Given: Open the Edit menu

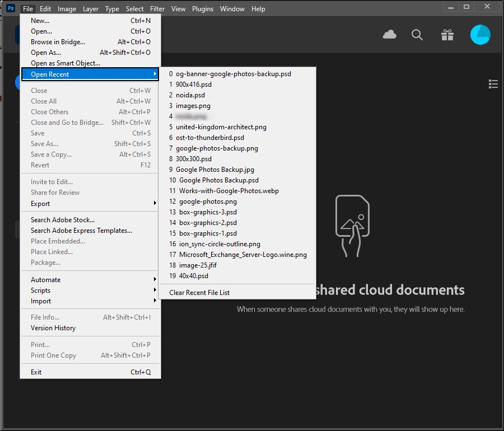Looking at the screenshot, I should click(x=45, y=8).
